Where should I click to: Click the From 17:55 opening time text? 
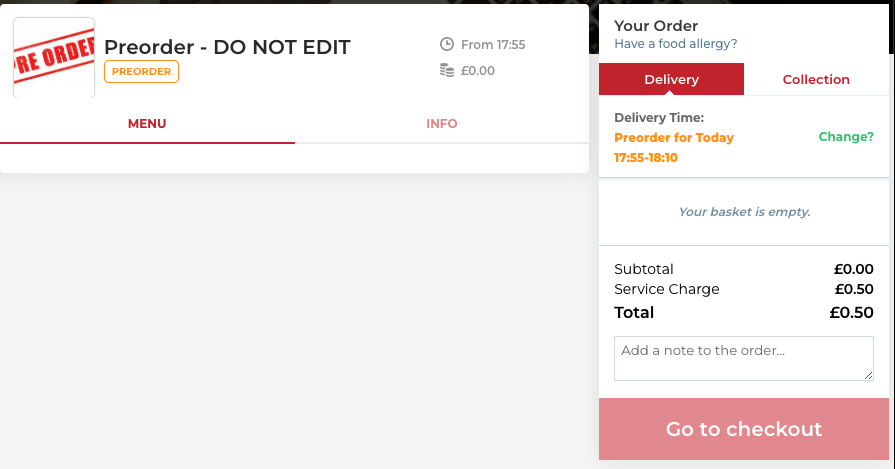(493, 45)
